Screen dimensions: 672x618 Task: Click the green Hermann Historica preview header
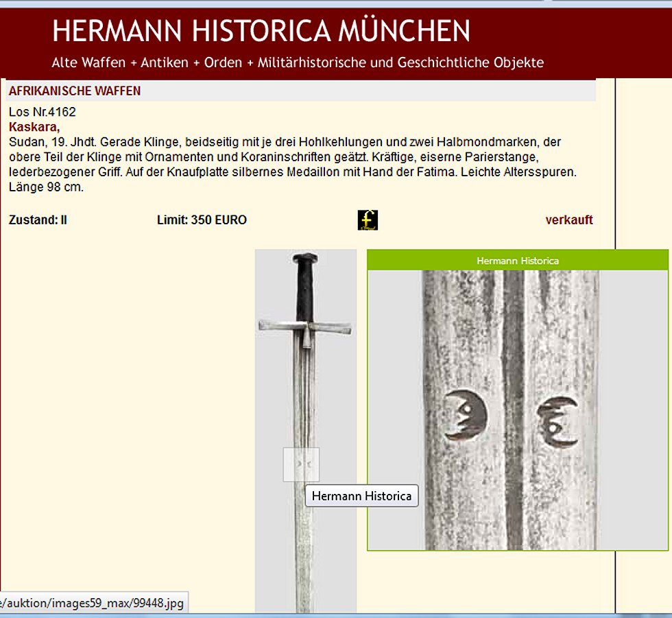(x=518, y=261)
